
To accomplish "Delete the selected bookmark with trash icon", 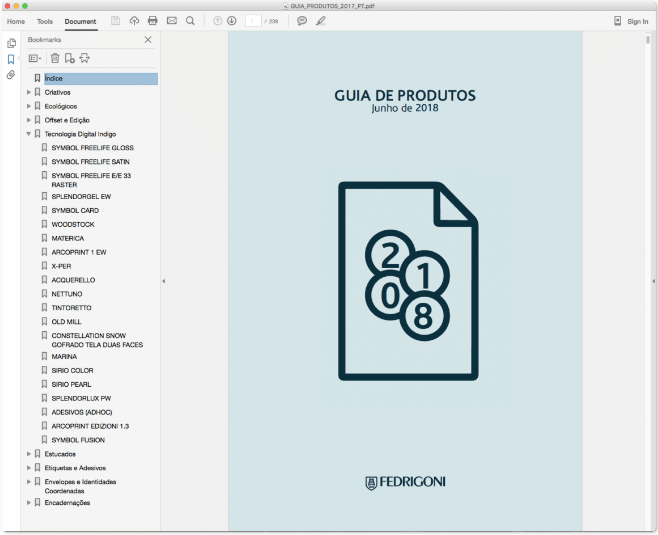I will click(55, 59).
